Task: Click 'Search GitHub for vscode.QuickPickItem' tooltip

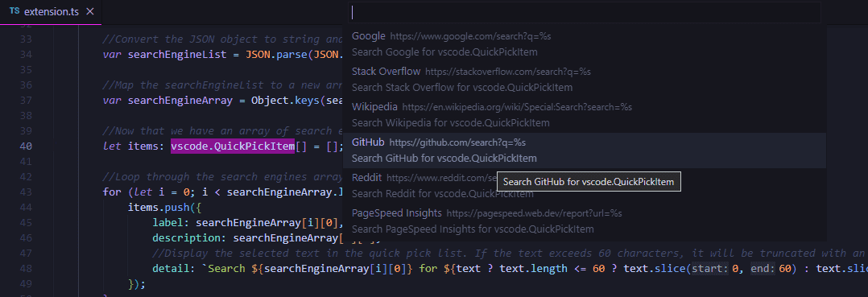Action: [x=589, y=182]
